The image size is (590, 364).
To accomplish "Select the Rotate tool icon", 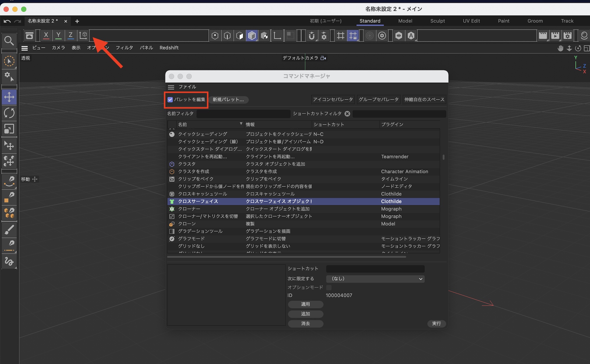I will [x=9, y=113].
